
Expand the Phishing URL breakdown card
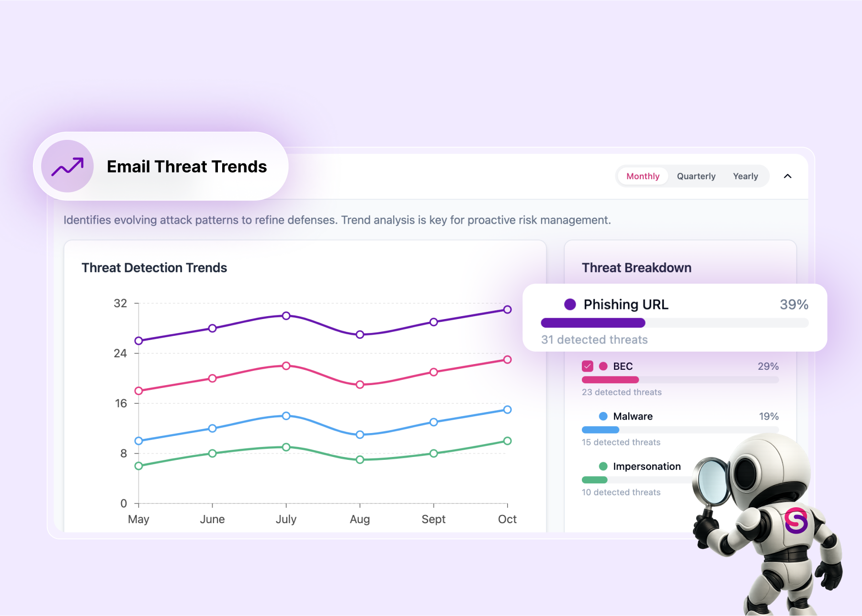675,318
